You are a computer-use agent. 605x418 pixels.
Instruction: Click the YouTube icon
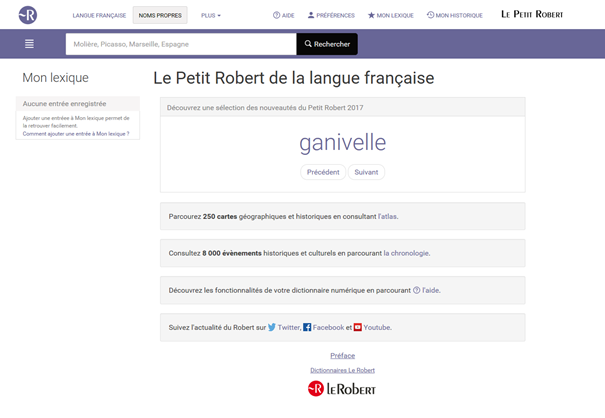tap(358, 327)
